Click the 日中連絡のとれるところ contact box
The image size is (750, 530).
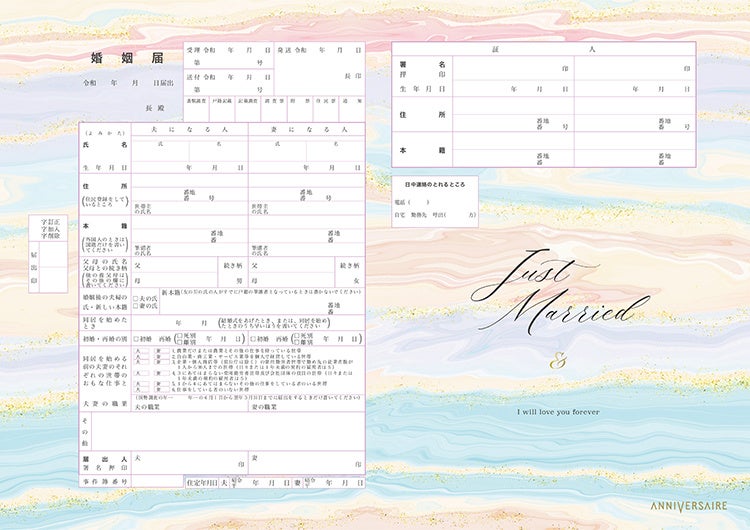435,201
